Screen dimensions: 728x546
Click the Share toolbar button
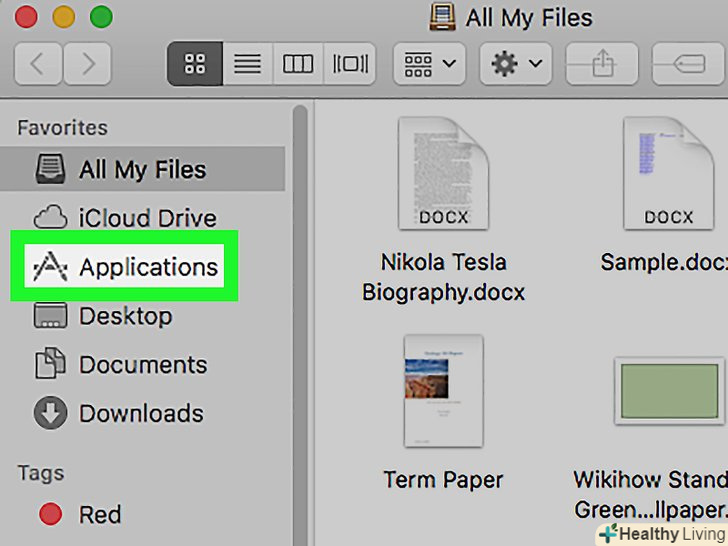[602, 65]
